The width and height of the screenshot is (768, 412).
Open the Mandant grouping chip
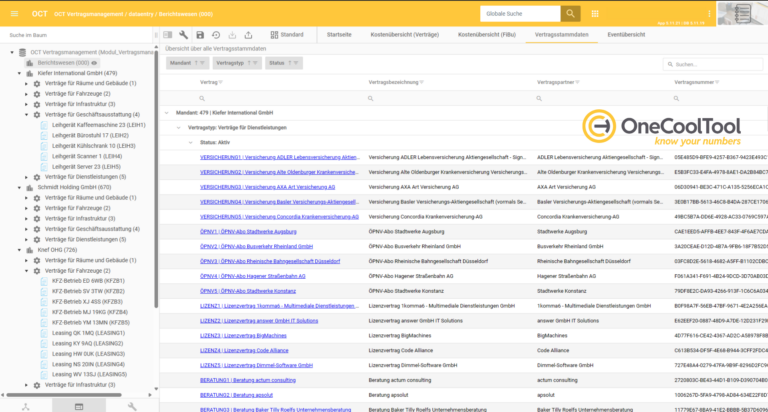point(188,63)
